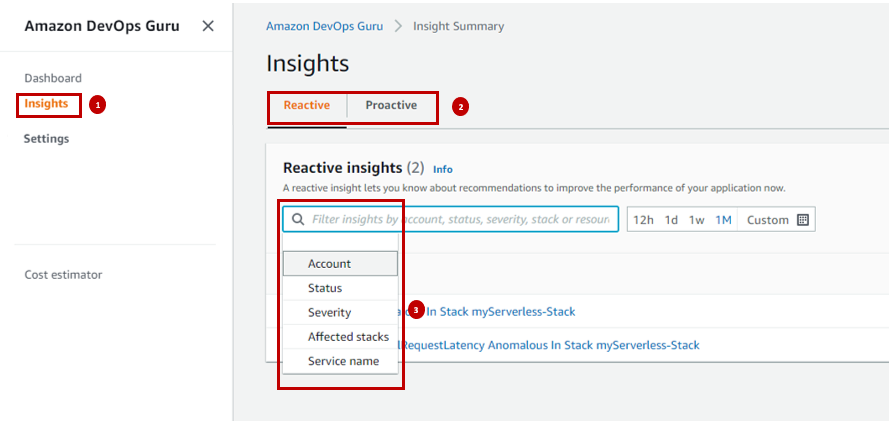Open the Info link for Reactive insights

[443, 169]
